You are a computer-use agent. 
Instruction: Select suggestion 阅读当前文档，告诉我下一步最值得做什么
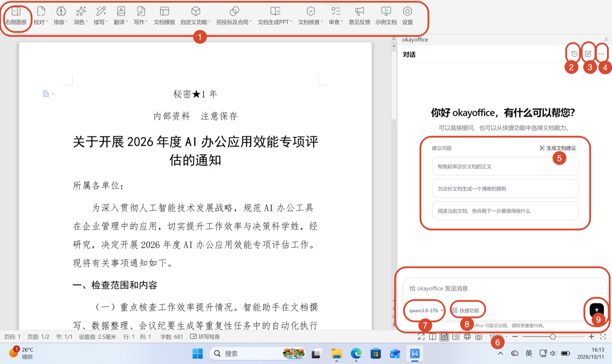click(x=505, y=211)
